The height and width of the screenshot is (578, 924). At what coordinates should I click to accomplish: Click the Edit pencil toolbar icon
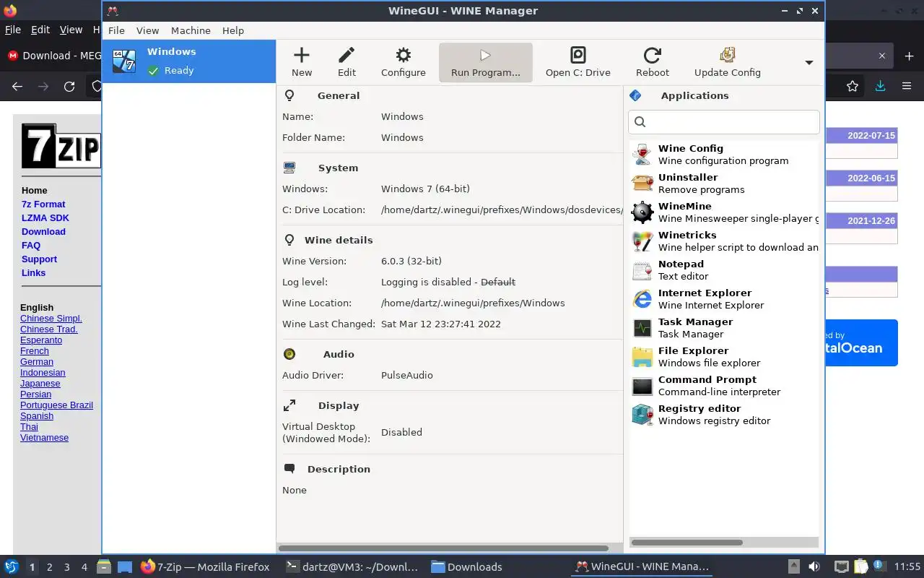[x=346, y=55]
